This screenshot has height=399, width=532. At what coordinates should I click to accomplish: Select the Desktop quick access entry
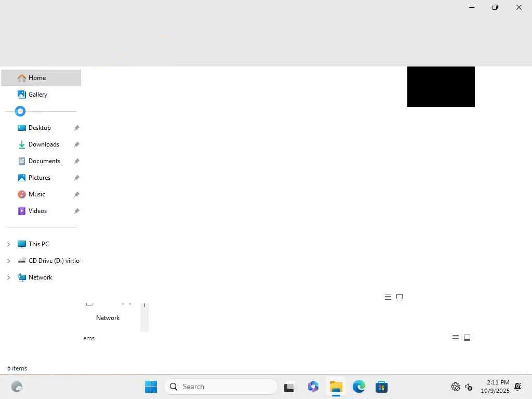pos(41,128)
